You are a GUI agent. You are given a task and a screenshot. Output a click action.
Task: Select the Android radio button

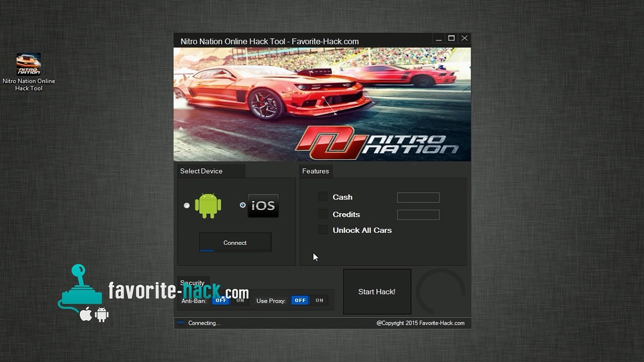pos(187,205)
